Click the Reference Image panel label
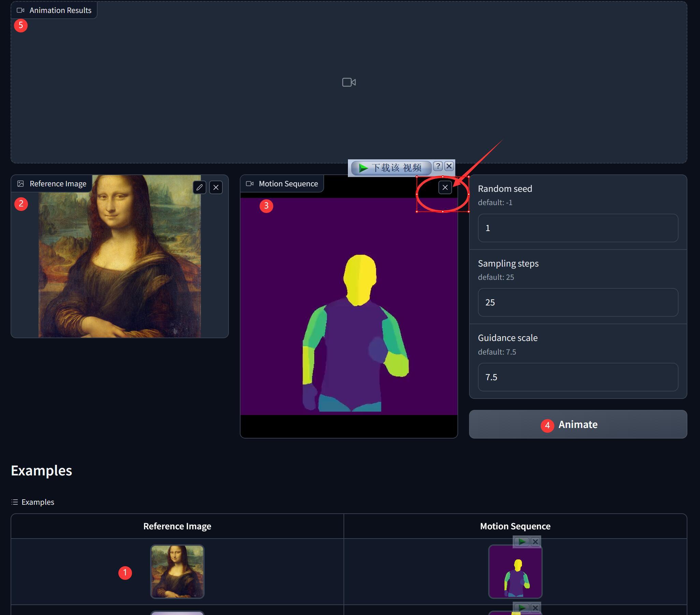 pyautogui.click(x=52, y=184)
